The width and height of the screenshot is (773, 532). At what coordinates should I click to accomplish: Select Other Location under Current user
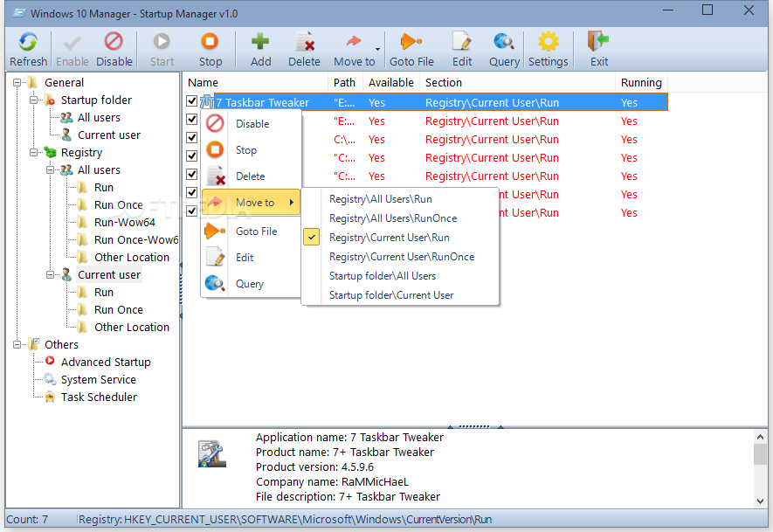point(132,327)
